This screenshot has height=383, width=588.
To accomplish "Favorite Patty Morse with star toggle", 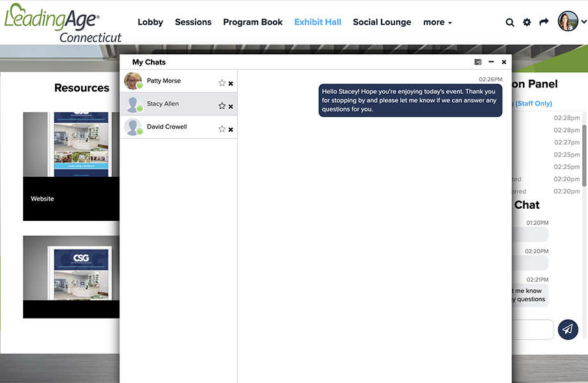I will pos(222,83).
